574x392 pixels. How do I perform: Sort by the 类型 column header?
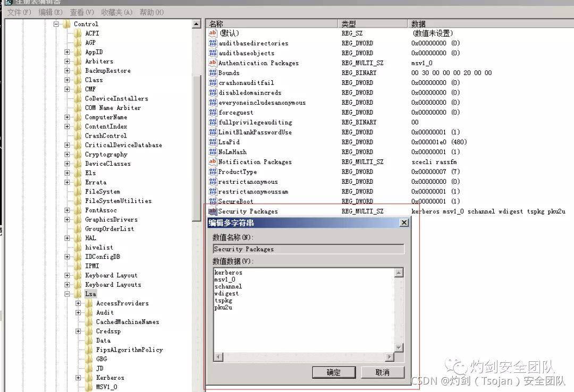point(372,24)
